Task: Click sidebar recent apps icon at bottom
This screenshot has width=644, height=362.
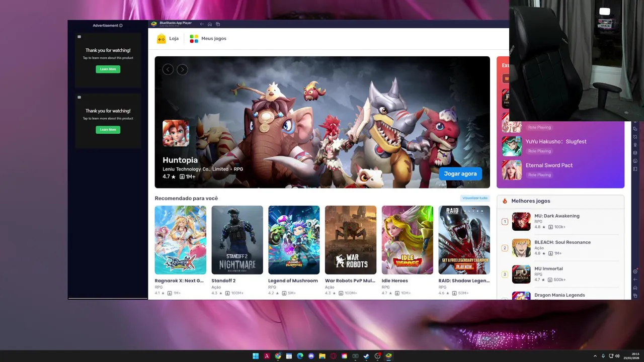Action: [x=635, y=296]
